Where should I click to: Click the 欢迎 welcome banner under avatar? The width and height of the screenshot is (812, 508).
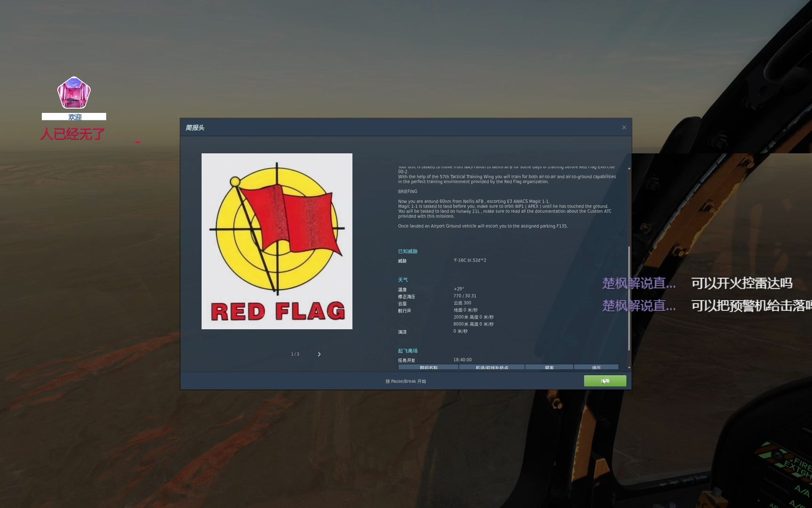tap(74, 117)
